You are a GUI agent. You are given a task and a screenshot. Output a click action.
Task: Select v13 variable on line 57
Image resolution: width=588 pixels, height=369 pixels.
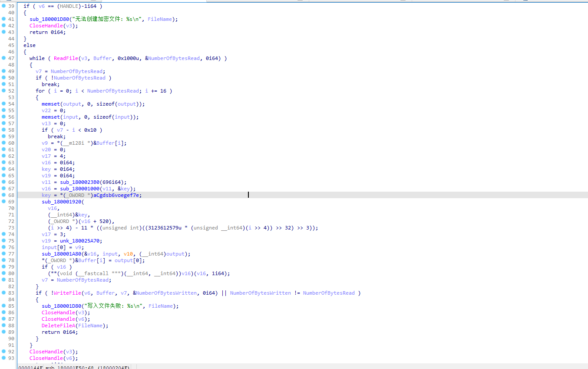46,123
